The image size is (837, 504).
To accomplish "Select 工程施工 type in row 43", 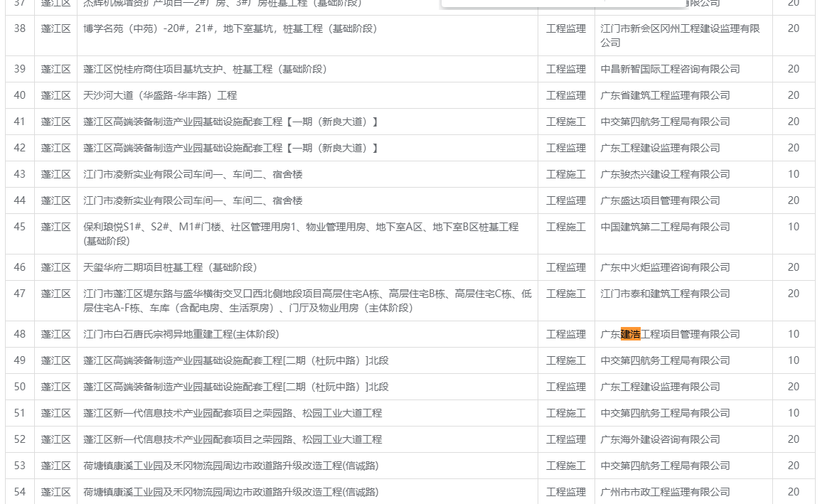I will [565, 174].
